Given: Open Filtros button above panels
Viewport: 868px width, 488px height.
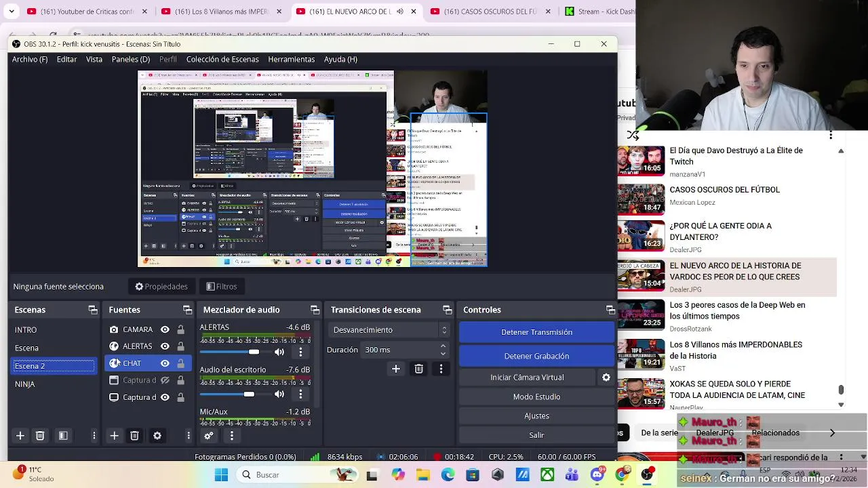Looking at the screenshot, I should click(222, 287).
